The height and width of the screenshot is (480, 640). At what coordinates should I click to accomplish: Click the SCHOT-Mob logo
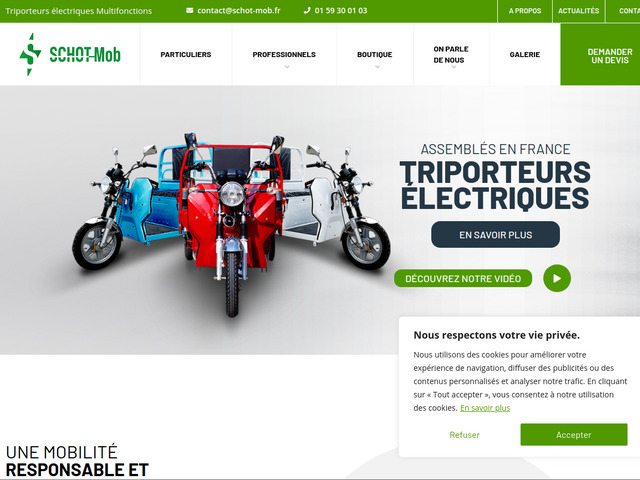(x=70, y=54)
